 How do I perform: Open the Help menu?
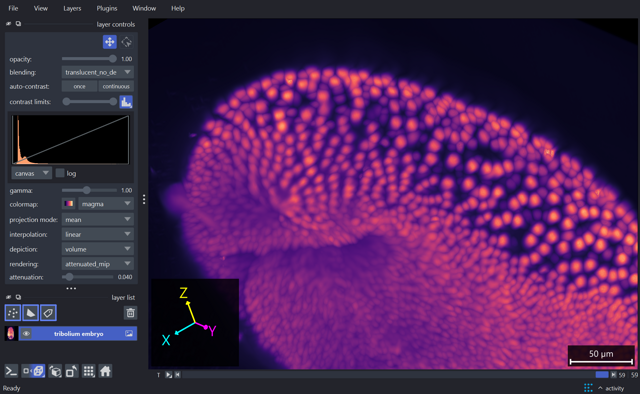pos(178,8)
